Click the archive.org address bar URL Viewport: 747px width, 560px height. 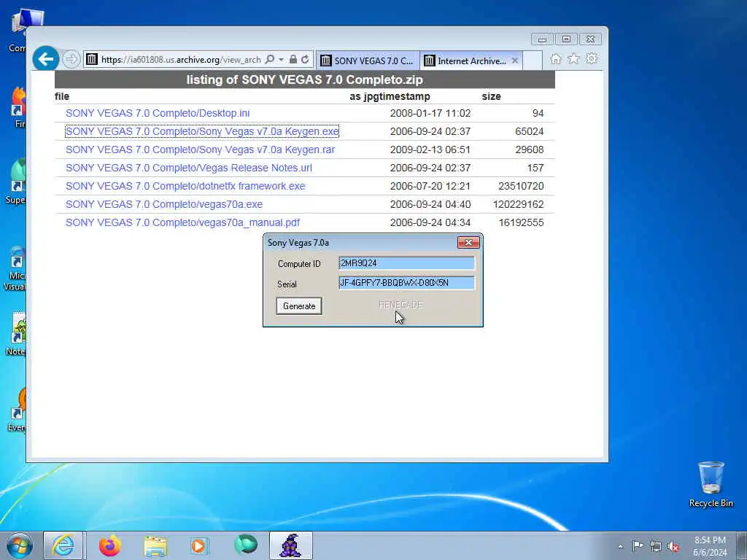[x=181, y=60]
